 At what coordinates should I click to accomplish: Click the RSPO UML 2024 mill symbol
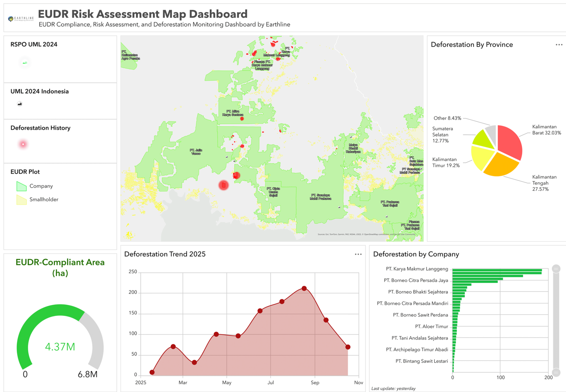tap(25, 63)
